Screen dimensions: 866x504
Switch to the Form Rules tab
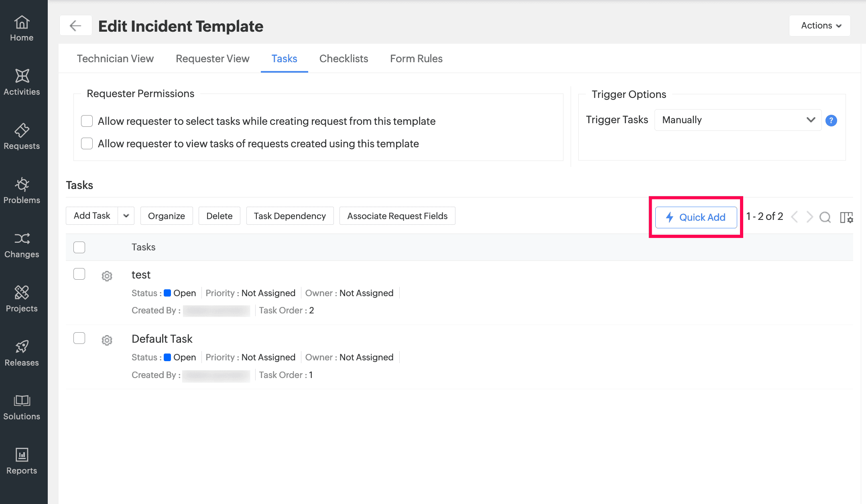[x=416, y=59]
